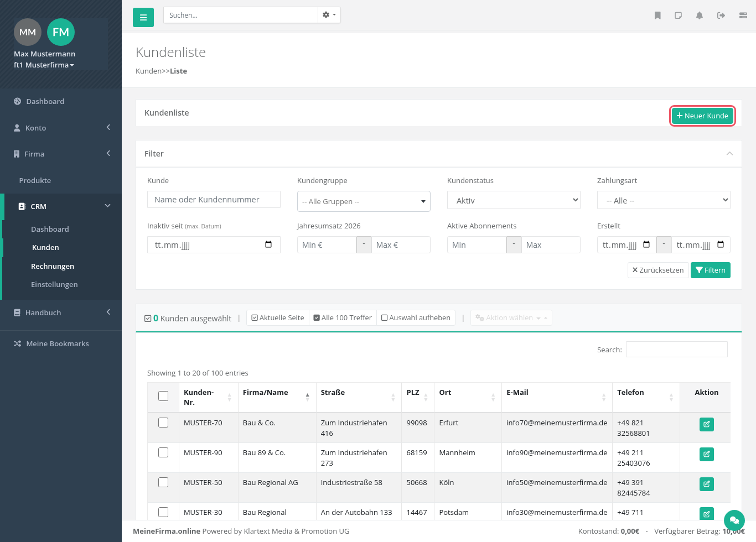
Task: Open calendar picker of second Erstellt date
Action: click(721, 244)
